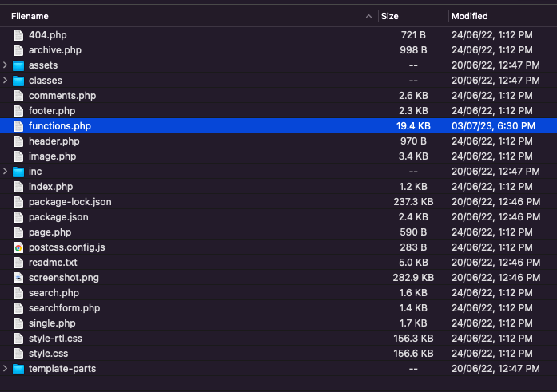Click the Chrome icon of postcss.config.js

[18, 247]
